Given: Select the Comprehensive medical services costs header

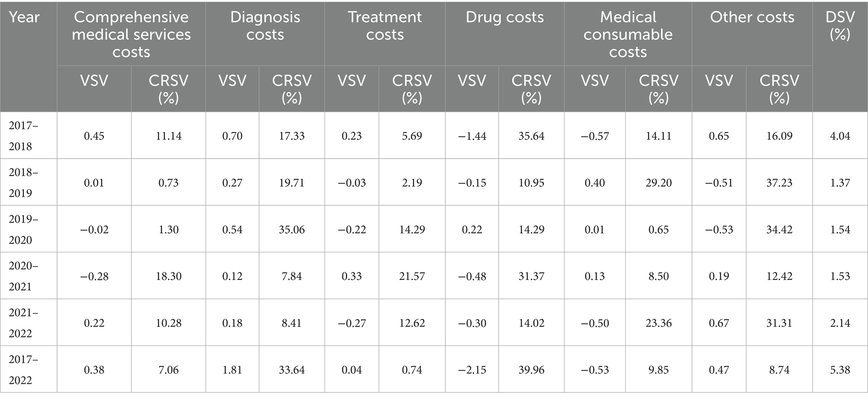Looking at the screenshot, I should tap(131, 34).
